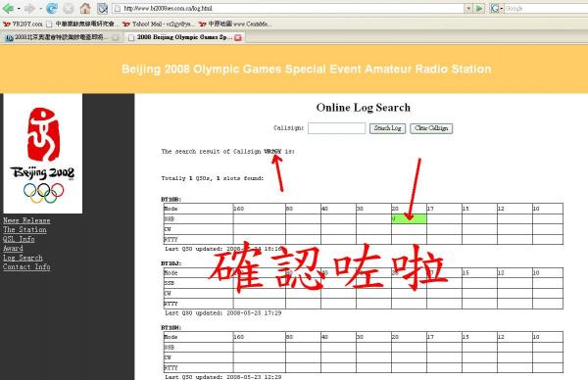Click the Beijing 2008 Olympic logo image

tap(43, 154)
